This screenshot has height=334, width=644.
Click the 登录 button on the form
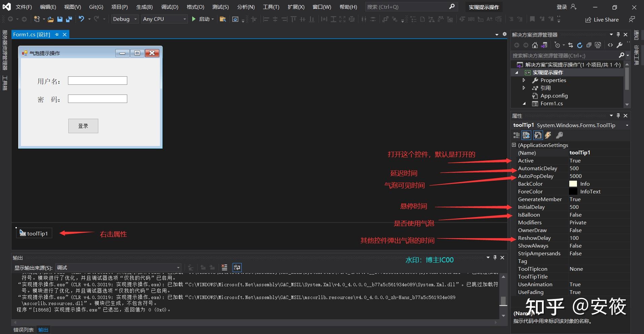pos(83,126)
